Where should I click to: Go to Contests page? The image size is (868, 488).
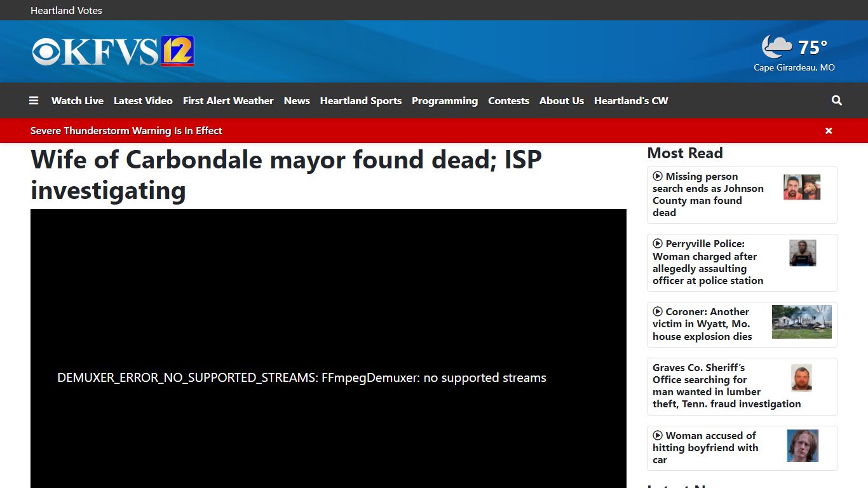click(508, 100)
